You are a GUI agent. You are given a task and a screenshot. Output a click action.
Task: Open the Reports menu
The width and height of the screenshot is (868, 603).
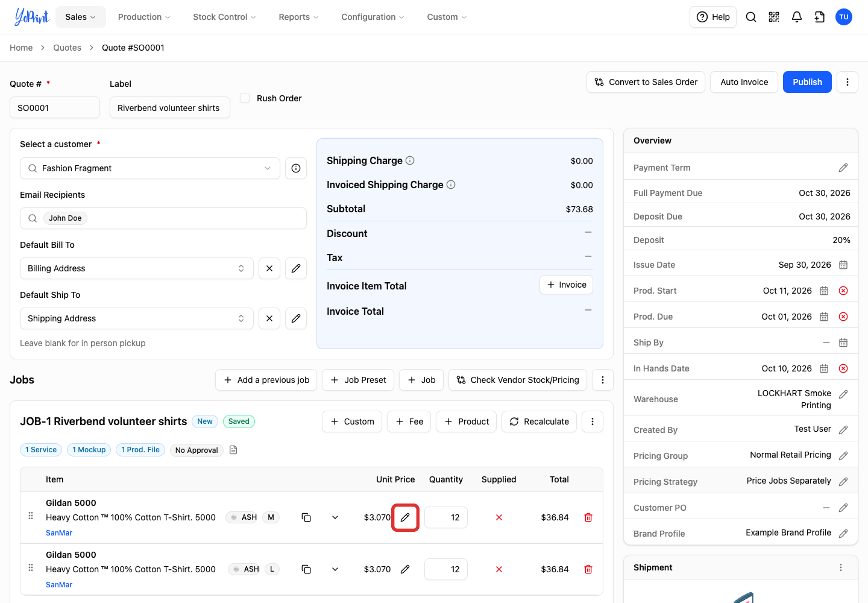tap(298, 17)
